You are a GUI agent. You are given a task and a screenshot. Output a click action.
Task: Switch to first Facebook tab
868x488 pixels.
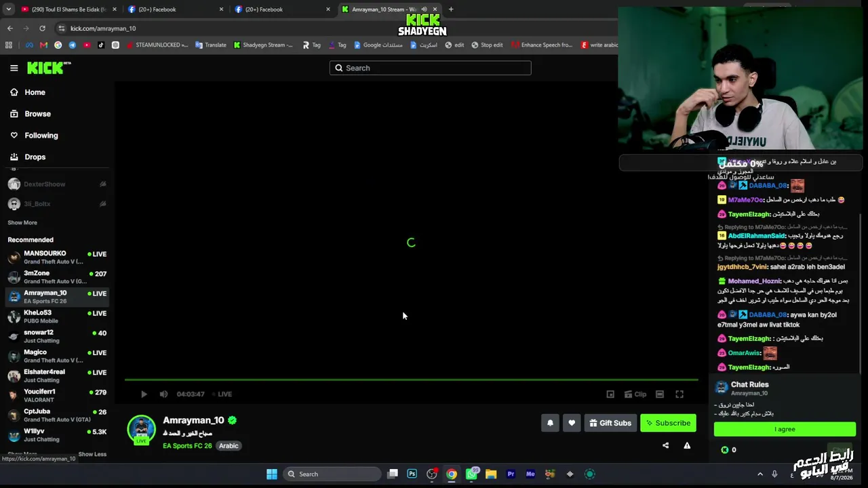click(175, 9)
